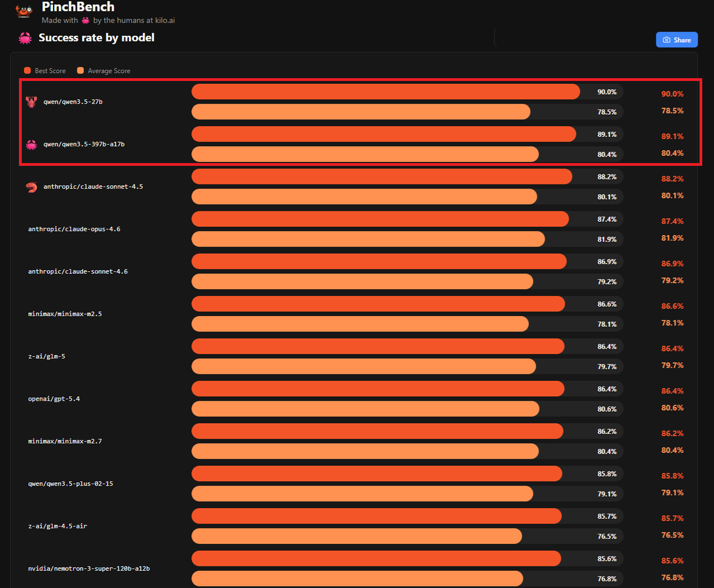The height and width of the screenshot is (588, 714).
Task: Click the Average Score bar for qwen/qwen3.5-397b-a17b
Action: click(365, 154)
